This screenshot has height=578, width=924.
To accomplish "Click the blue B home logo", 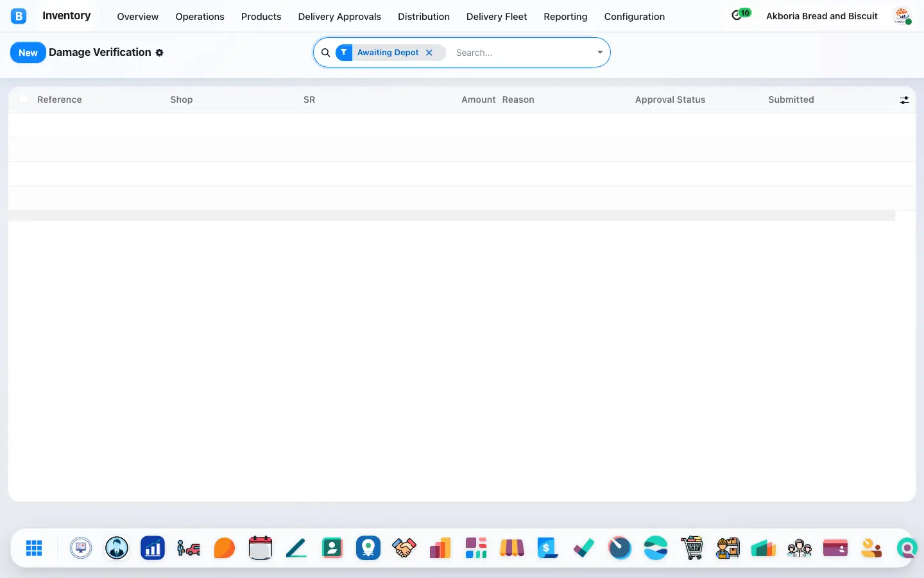I will pos(19,16).
